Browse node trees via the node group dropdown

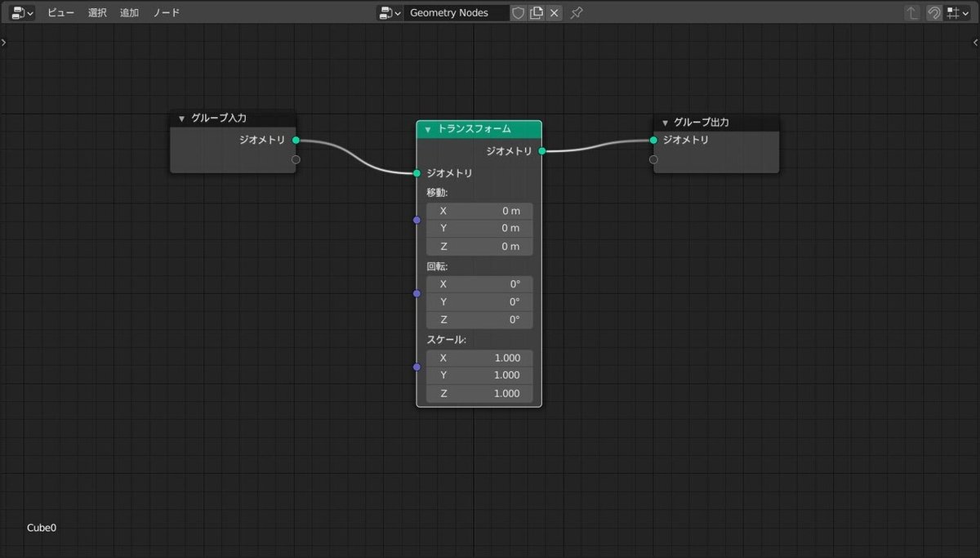pos(390,12)
